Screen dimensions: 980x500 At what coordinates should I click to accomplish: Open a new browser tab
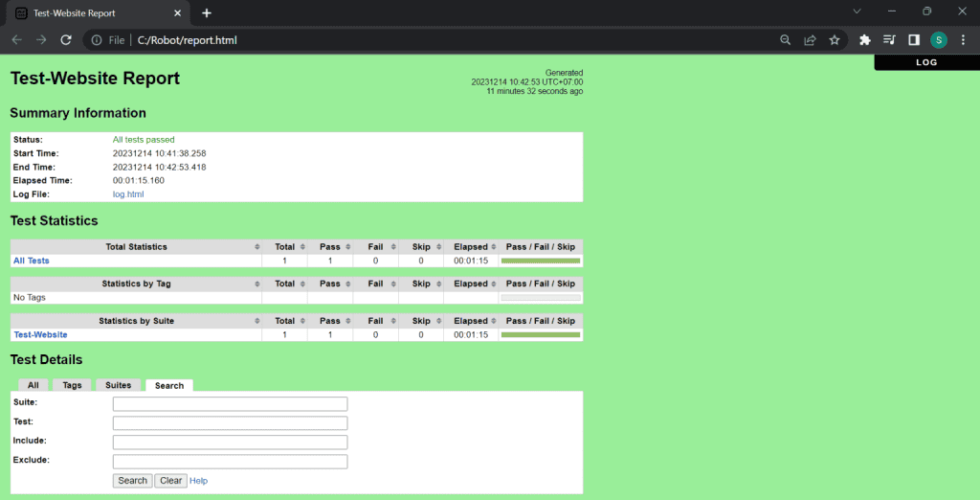click(x=207, y=12)
